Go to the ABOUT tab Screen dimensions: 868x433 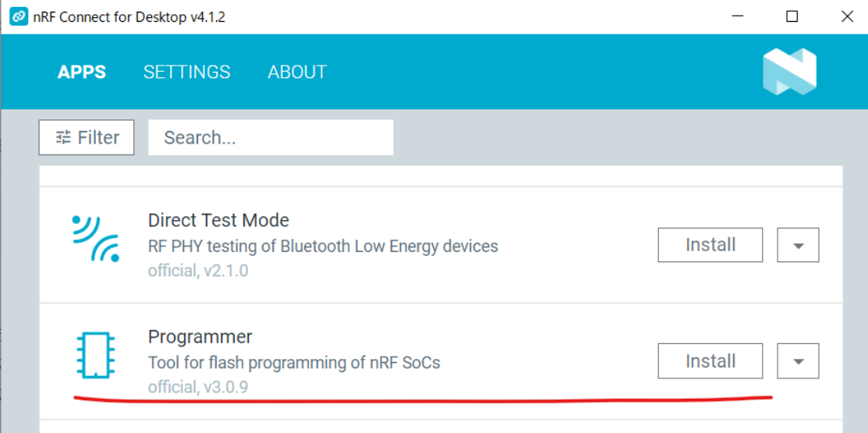[x=297, y=73]
